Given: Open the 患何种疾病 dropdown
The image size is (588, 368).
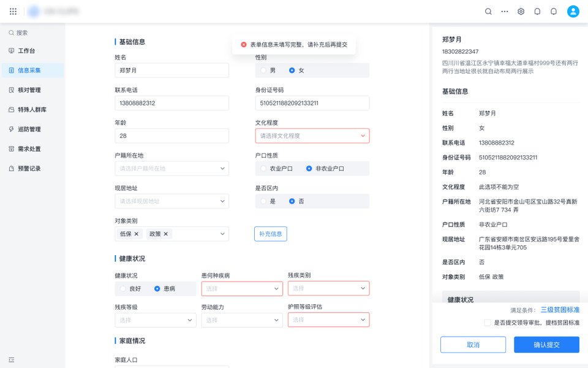Looking at the screenshot, I should point(242,289).
